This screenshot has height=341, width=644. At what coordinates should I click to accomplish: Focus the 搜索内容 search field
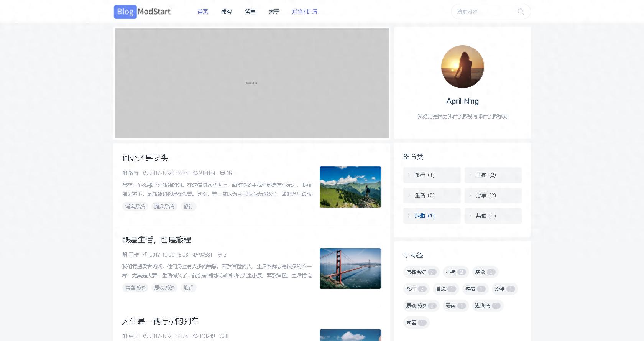pos(485,12)
